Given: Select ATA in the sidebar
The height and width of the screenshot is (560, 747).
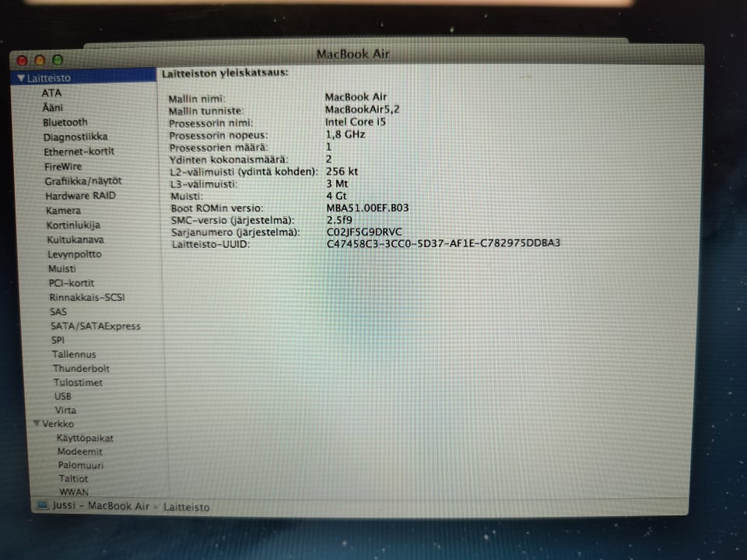Looking at the screenshot, I should pos(51,93).
